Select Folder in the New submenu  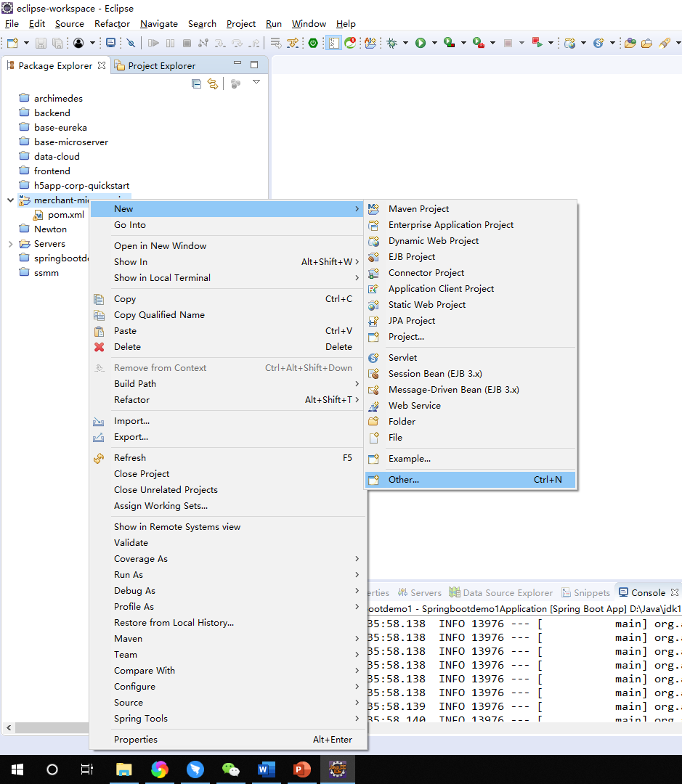pos(471,422)
